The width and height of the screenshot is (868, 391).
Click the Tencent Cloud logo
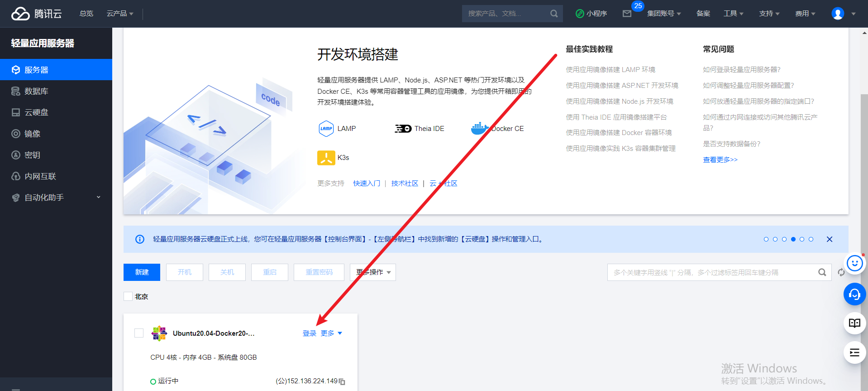37,14
